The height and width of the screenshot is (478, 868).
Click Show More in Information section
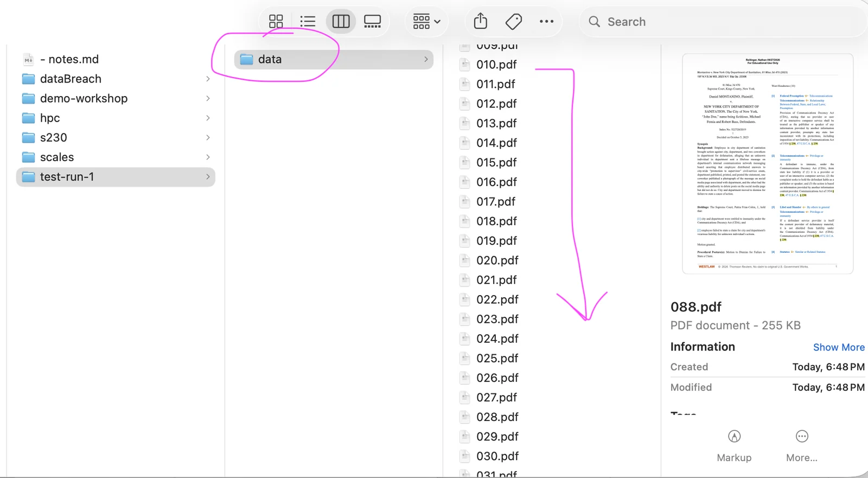pos(839,347)
